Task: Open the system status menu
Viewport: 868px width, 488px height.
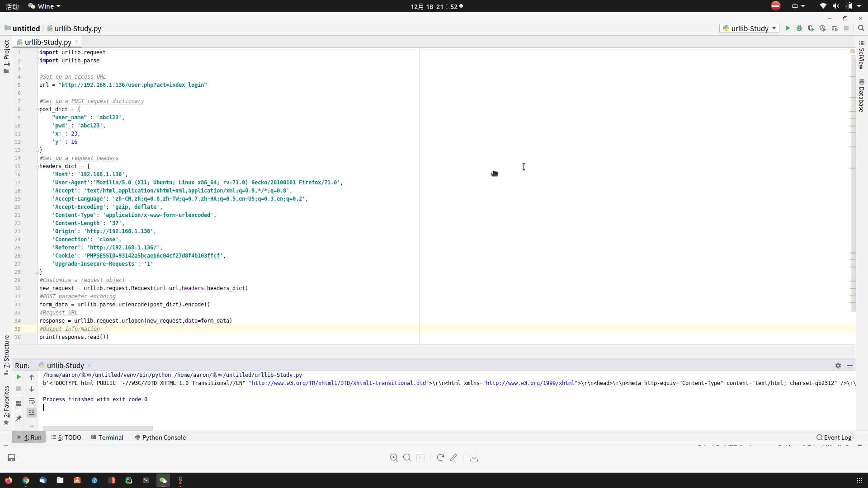Action: (841, 6)
